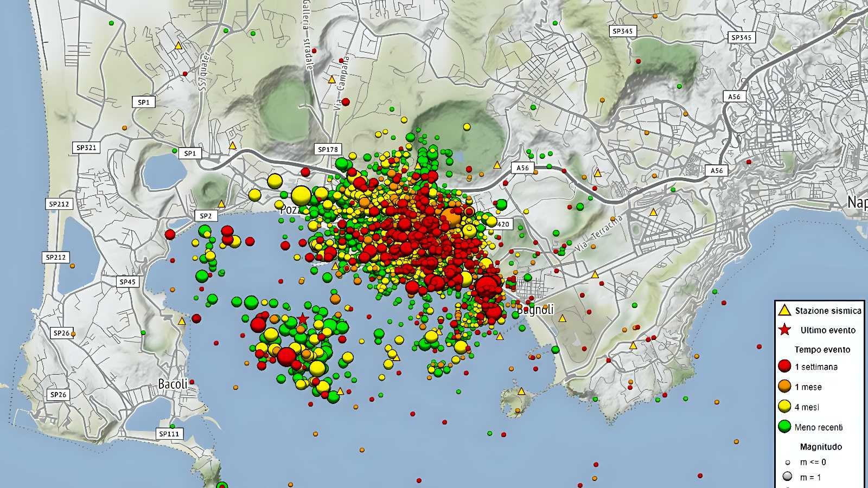868x488 pixels.
Task: Click the largest yellow earthquake circle near Pozzuoli
Action: [x=301, y=195]
